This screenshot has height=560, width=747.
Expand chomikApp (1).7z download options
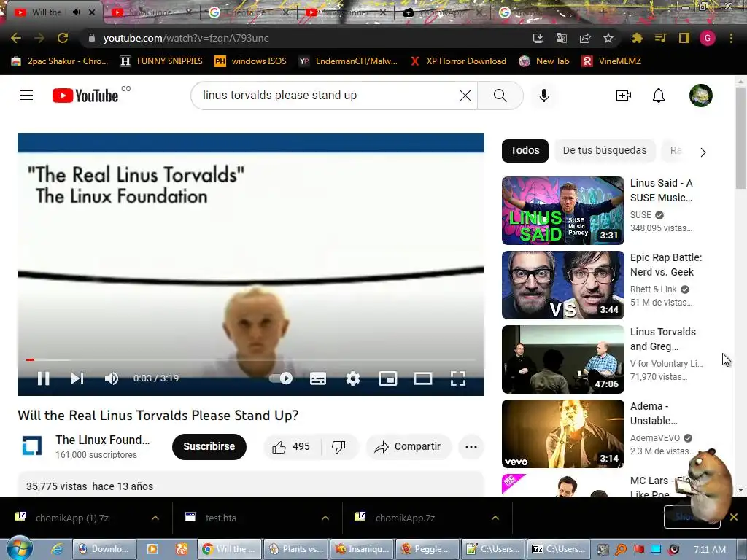point(155,518)
